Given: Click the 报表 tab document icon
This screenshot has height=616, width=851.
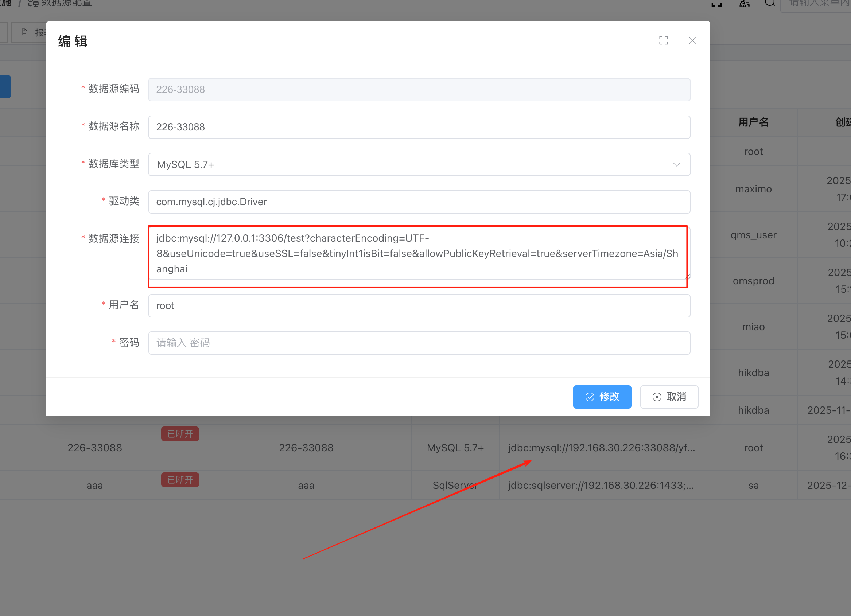Looking at the screenshot, I should pos(25,33).
